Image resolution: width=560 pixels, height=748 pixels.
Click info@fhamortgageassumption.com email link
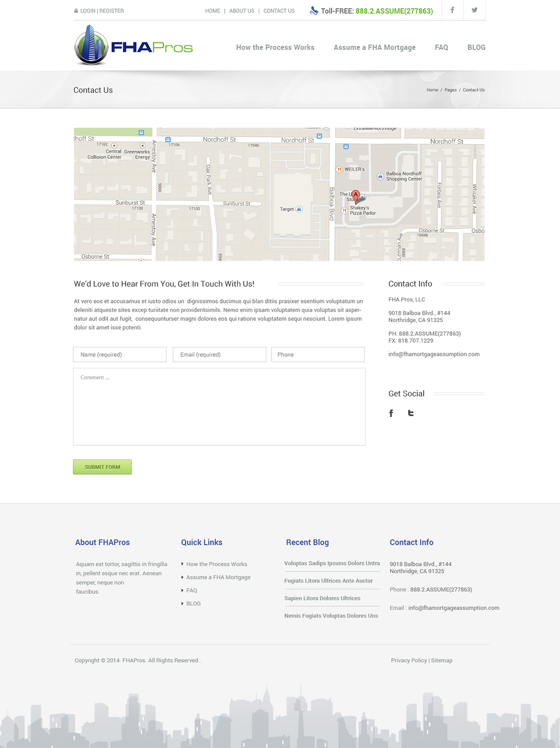click(x=434, y=354)
